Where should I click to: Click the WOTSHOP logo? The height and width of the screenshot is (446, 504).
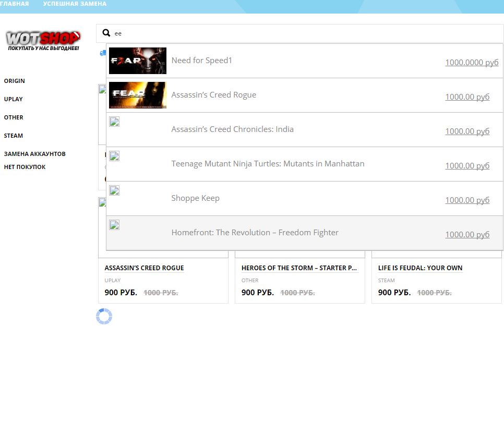(43, 41)
